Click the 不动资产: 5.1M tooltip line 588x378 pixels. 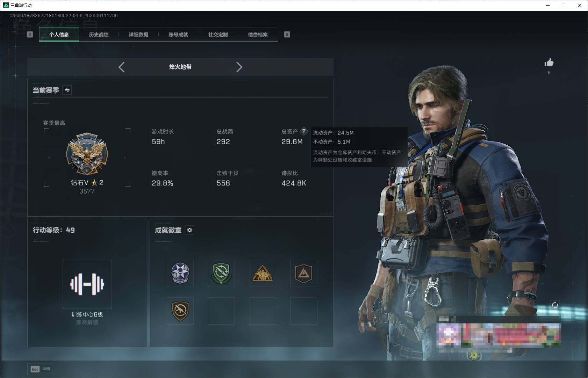[332, 141]
